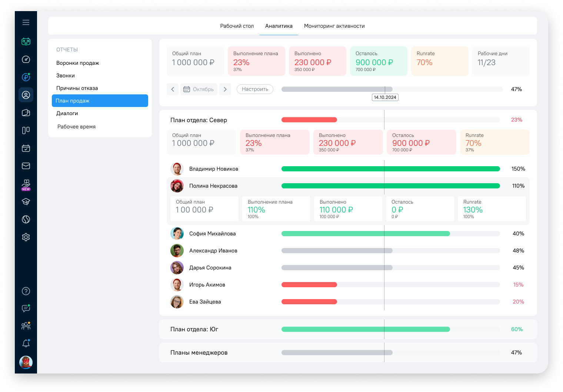Click the mail envelope icon in the sidebar
563x392 pixels.
pos(26,166)
